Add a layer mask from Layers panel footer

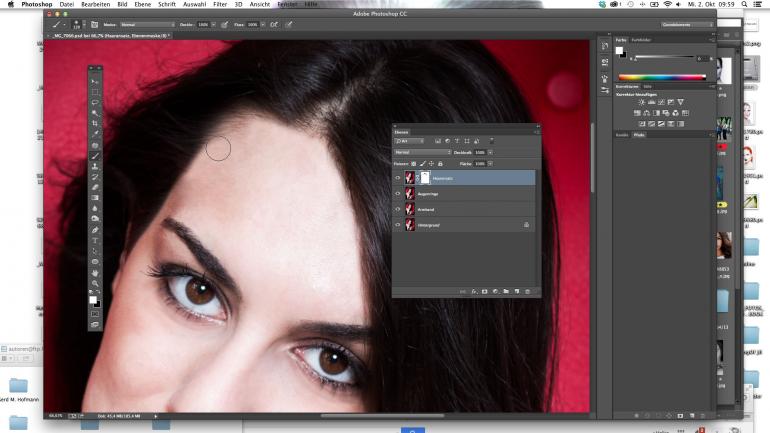[484, 292]
